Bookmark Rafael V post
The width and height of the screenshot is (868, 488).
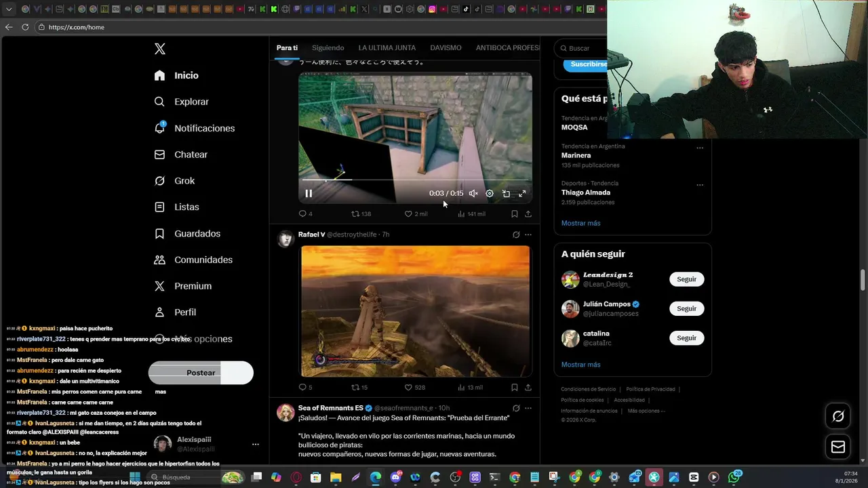coord(515,388)
